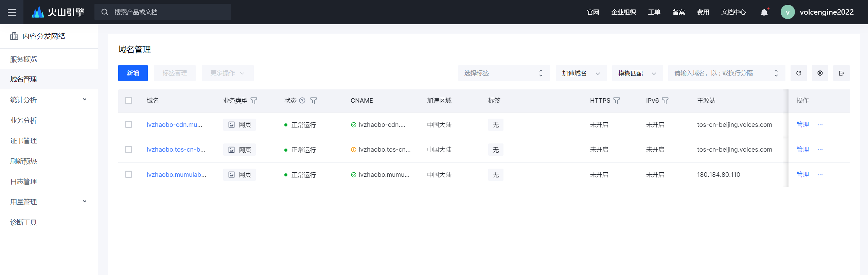
Task: Go to 证书管理 in sidebar
Action: coord(23,141)
